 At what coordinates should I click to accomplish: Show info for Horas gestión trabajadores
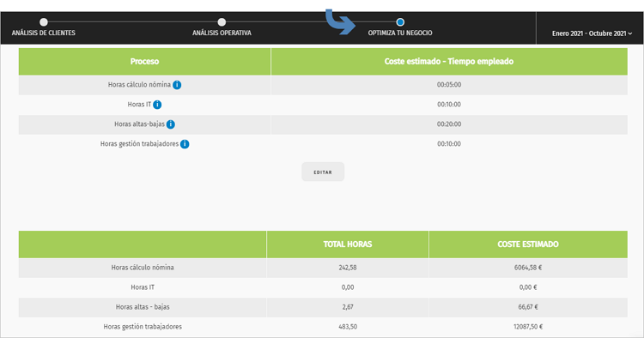tap(185, 144)
